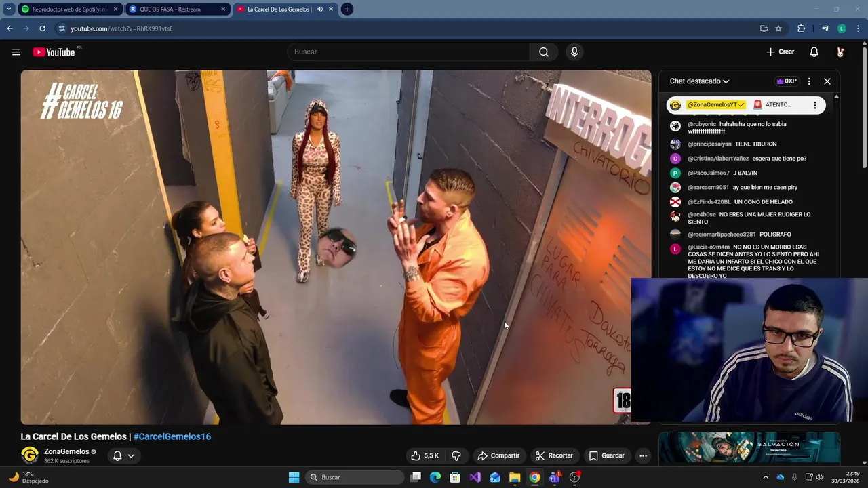
Task: Click the youtube.com address bar URL
Action: [x=122, y=28]
